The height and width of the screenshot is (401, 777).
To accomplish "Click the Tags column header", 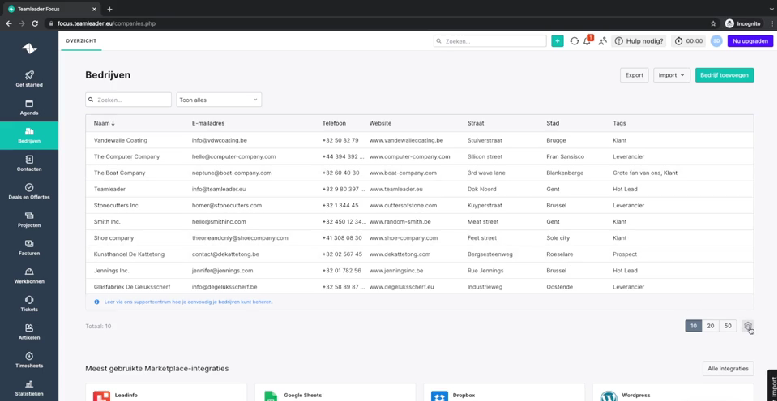I will (619, 123).
